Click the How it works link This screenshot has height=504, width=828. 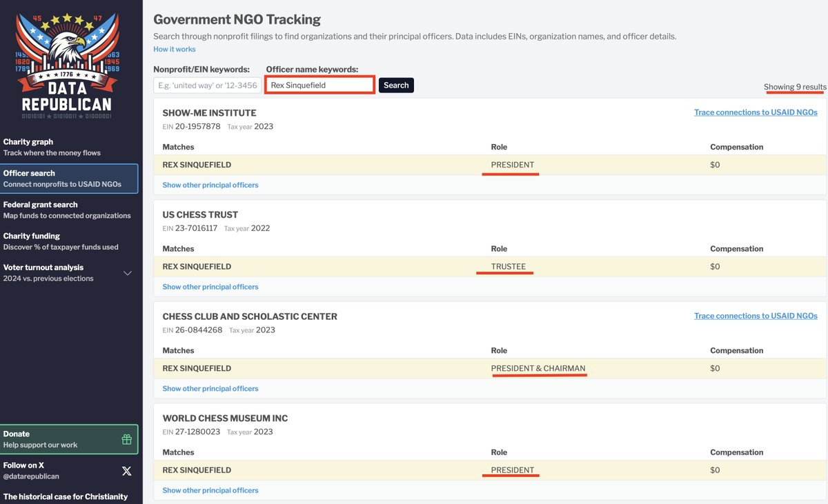175,49
